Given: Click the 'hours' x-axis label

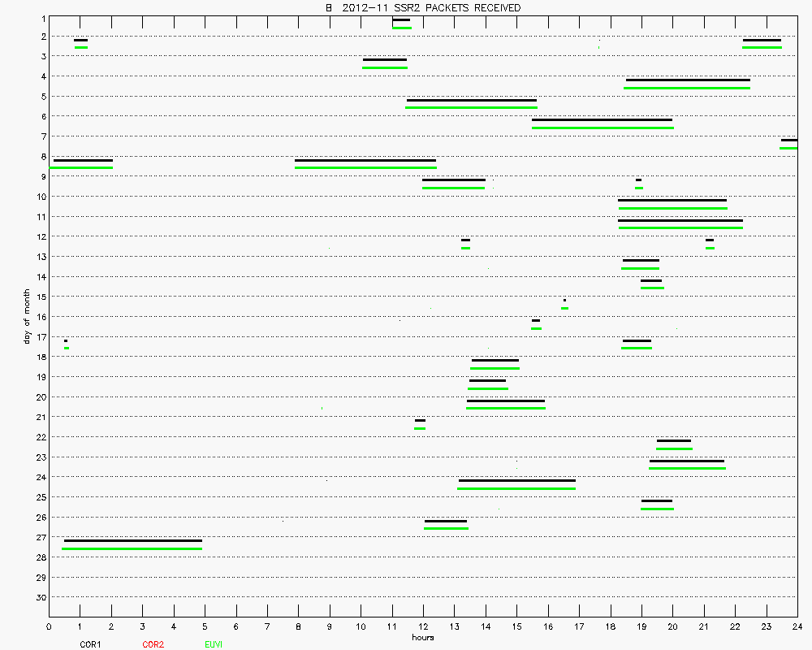Looking at the screenshot, I should pos(422,638).
